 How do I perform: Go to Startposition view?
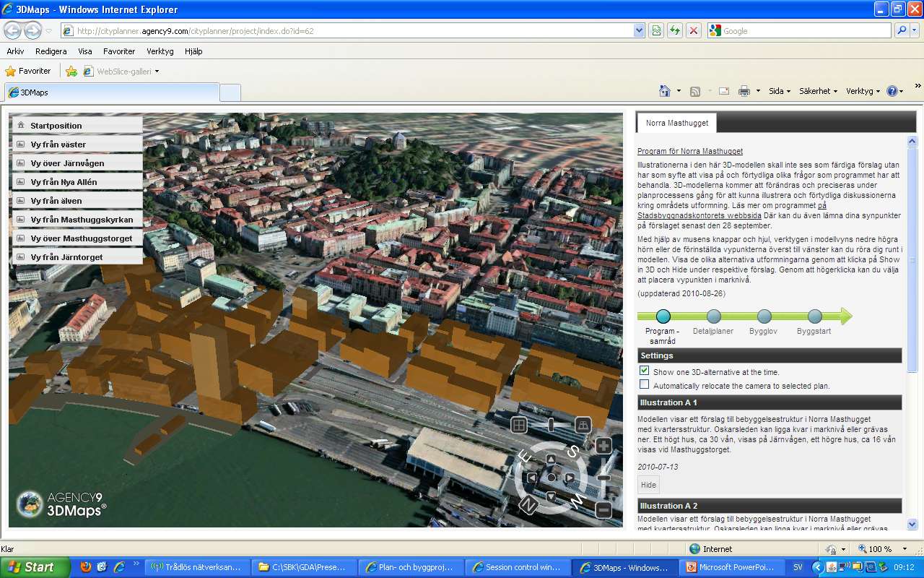(x=77, y=126)
